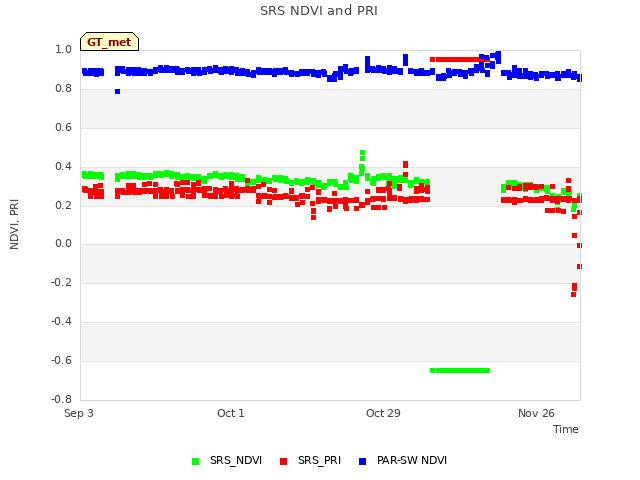Click the chart title SRS NDVI and PRI
This screenshot has width=640, height=480.
(x=319, y=11)
